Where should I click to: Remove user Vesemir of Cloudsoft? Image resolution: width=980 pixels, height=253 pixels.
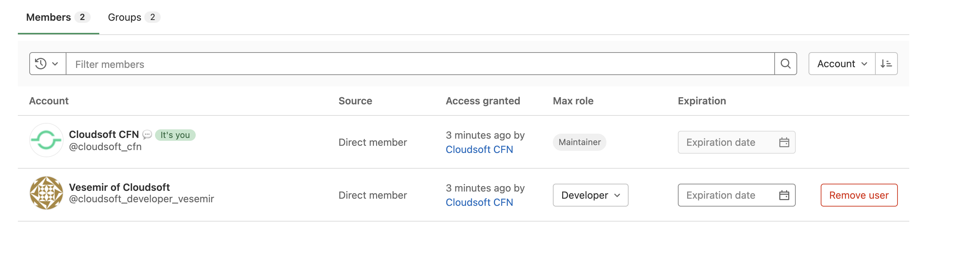click(x=859, y=195)
